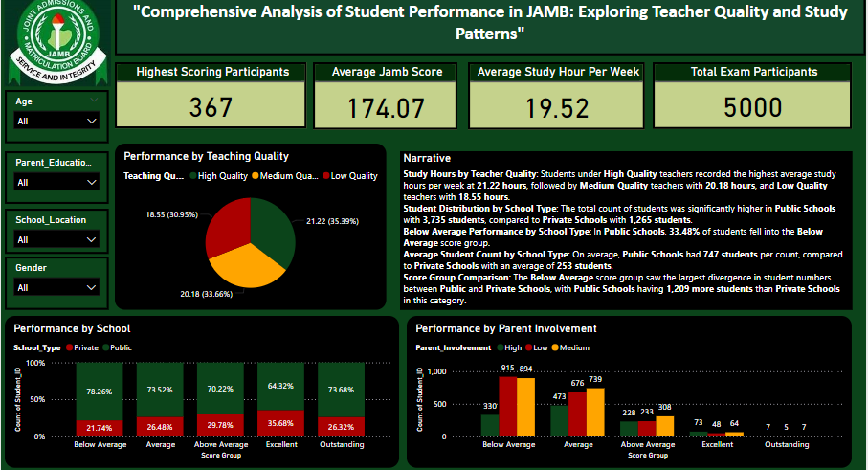Screen dimensions: 868x470
Task: Select the 26.32% Private segment for Outstanding
Action: [x=341, y=427]
